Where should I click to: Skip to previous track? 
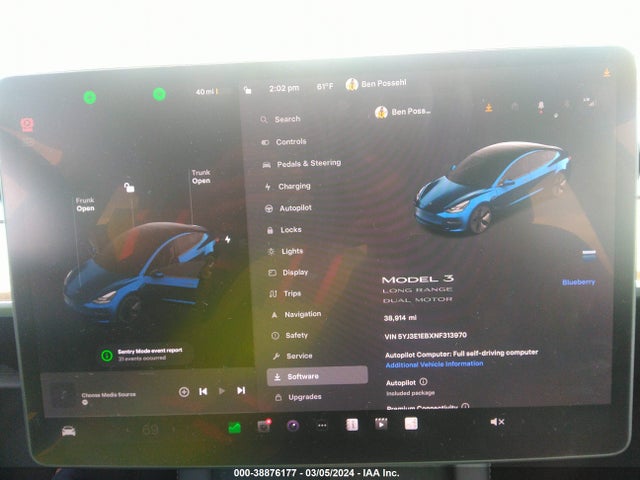click(203, 391)
